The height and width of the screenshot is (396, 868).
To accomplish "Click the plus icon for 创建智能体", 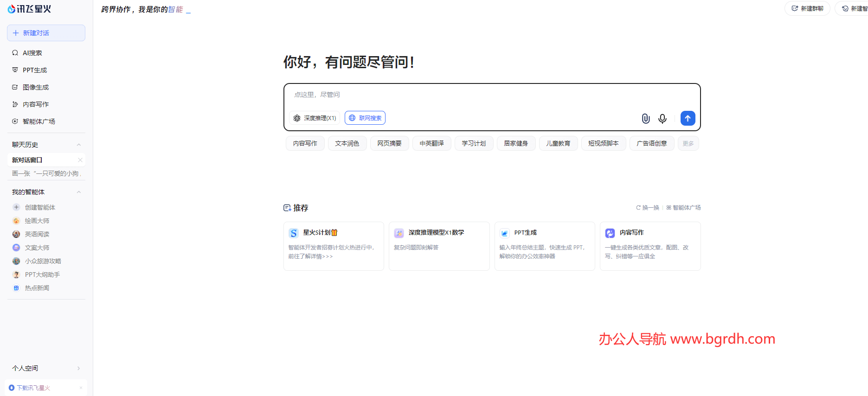I will [16, 207].
